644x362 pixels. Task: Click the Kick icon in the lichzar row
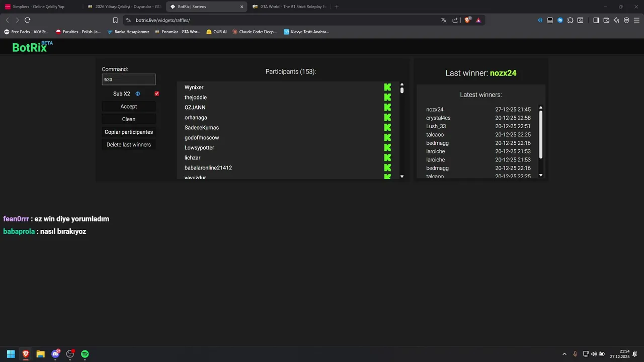pos(387,158)
